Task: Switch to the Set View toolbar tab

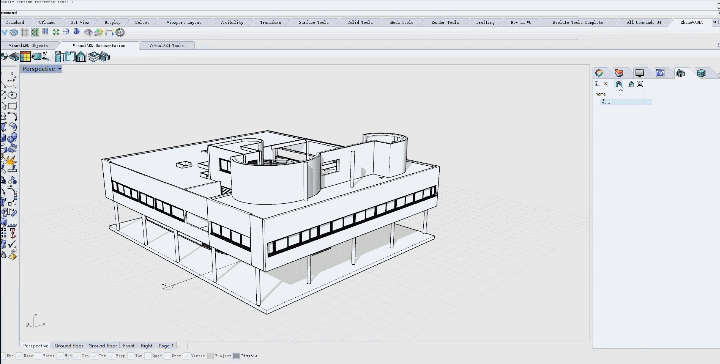Action: [x=80, y=22]
